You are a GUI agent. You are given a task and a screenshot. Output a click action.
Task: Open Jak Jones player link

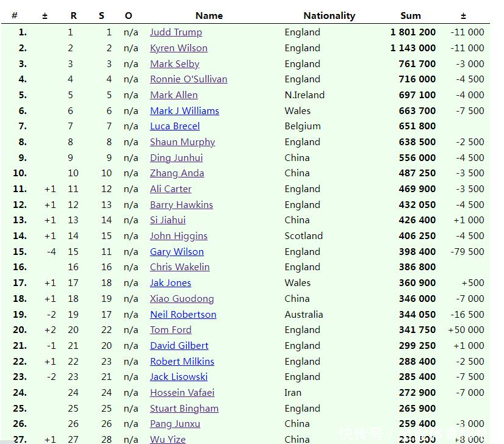170,283
